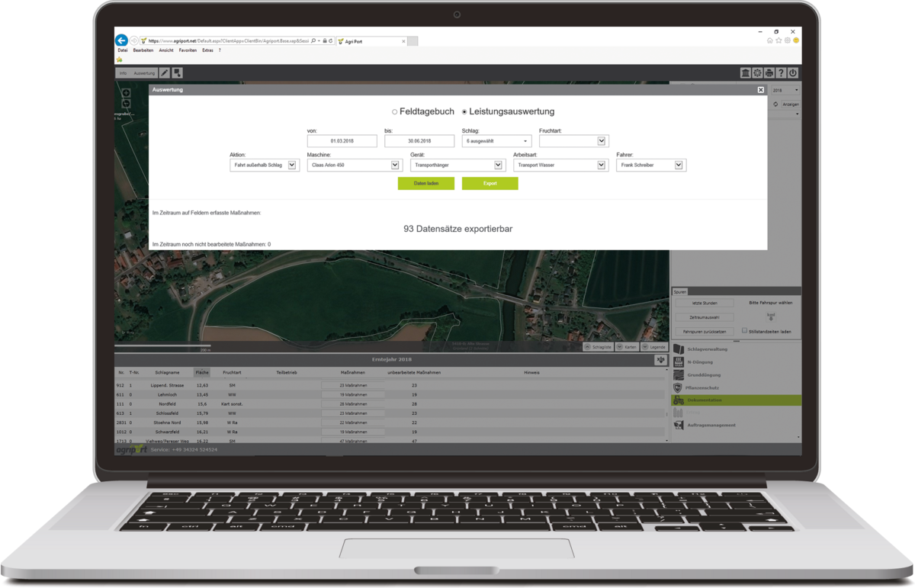
Task: Open help with the question mark icon
Action: coord(781,73)
